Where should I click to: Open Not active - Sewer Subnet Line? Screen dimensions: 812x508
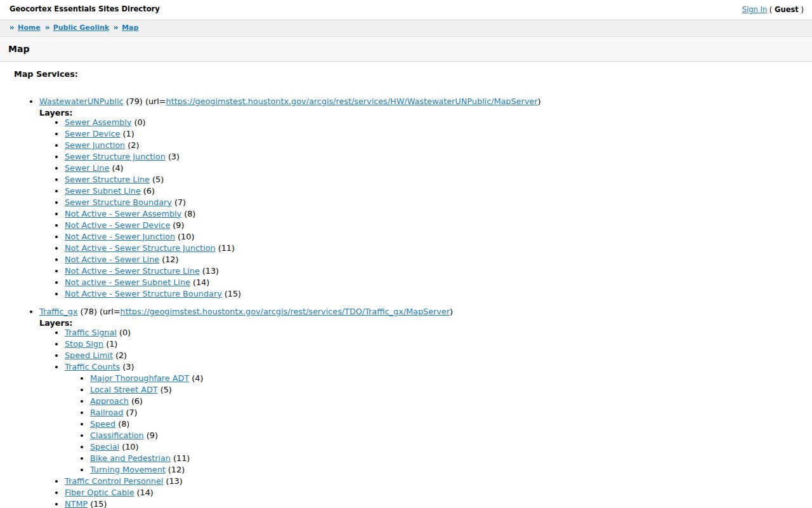coord(128,283)
